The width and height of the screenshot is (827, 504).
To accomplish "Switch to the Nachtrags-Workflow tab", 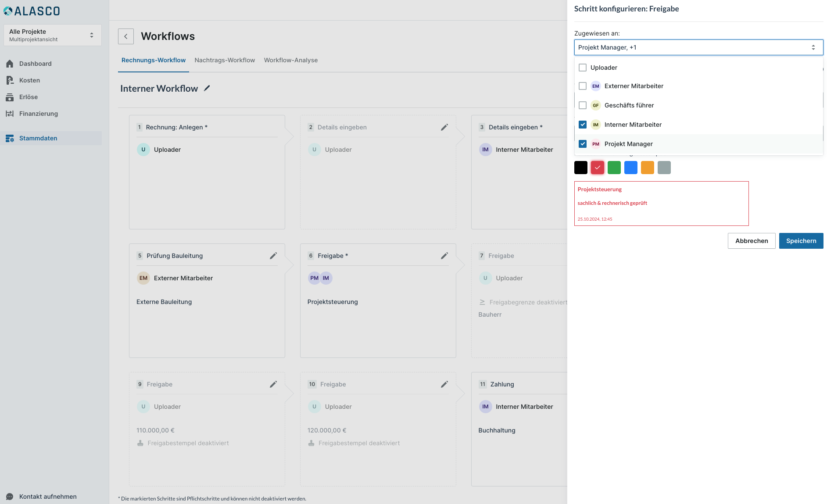I will [x=225, y=60].
